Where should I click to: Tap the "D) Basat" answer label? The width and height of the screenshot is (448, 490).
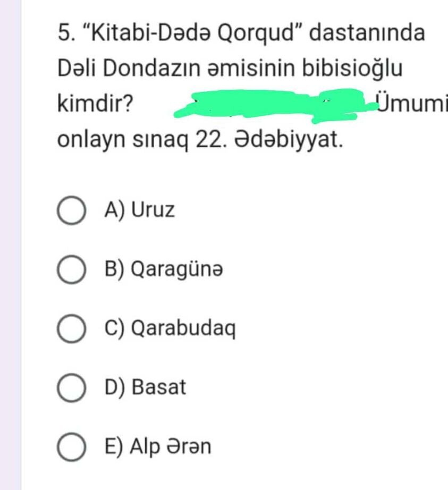pos(146,387)
